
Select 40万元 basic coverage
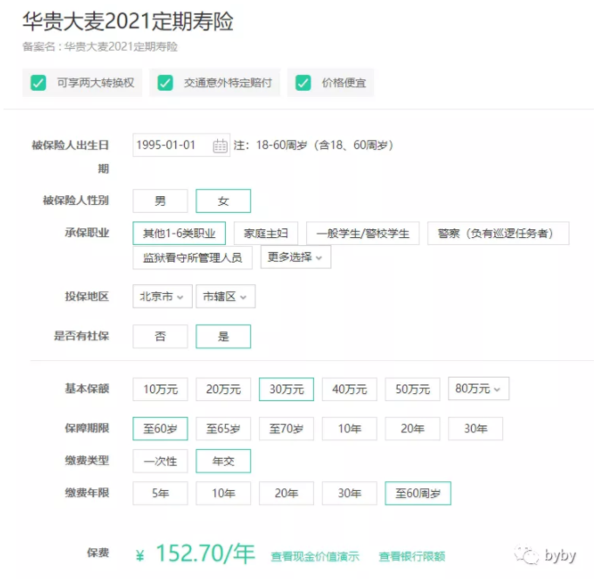coord(350,389)
